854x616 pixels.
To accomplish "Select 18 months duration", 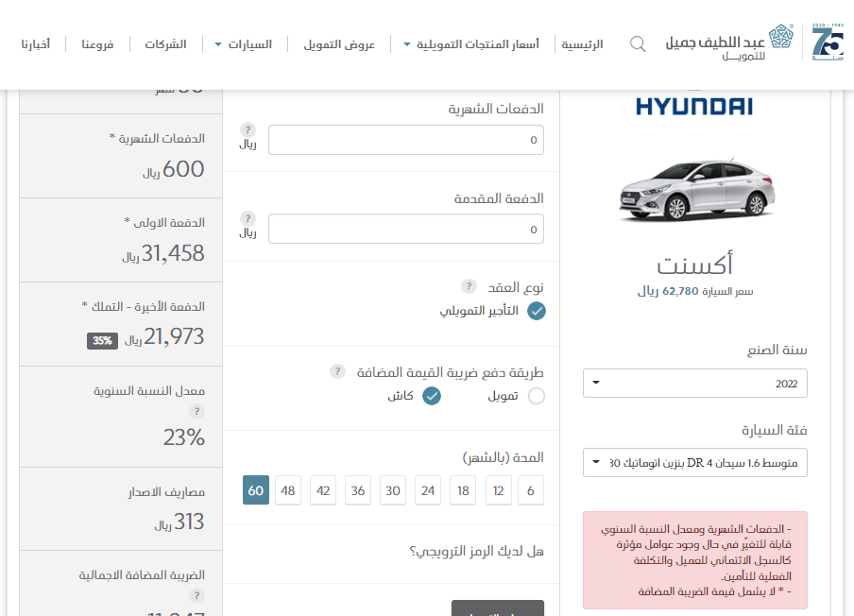I will (x=463, y=490).
